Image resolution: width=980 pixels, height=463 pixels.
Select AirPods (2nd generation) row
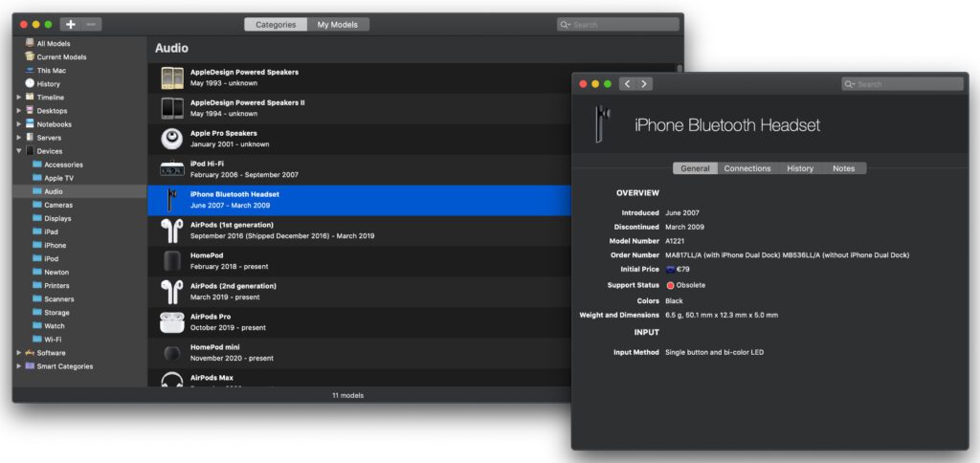(x=360, y=292)
